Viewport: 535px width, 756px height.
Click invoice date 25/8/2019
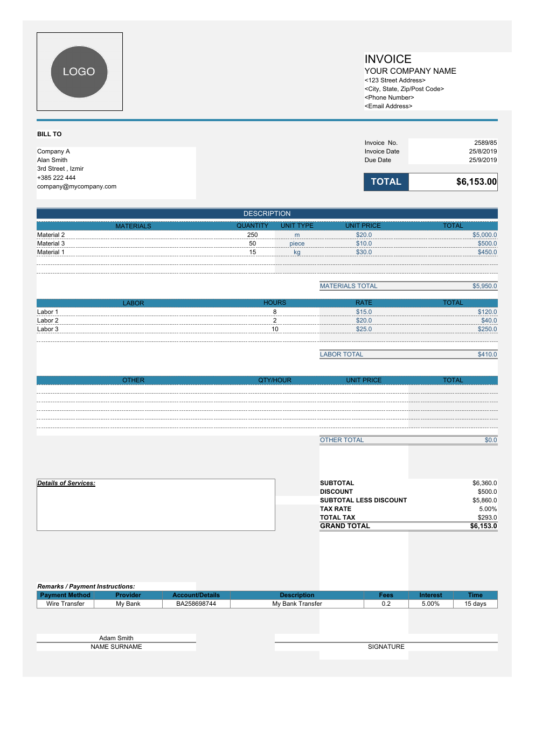(x=483, y=151)
